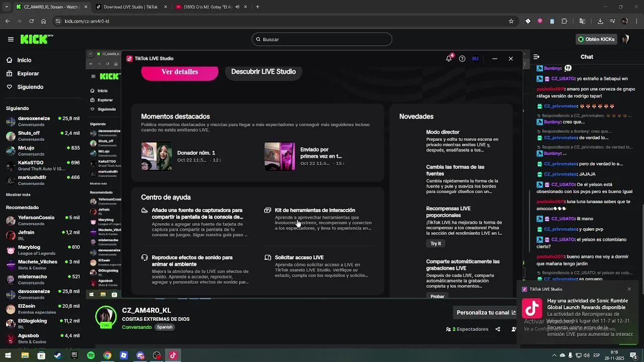Open misternacho recommended channel

point(43,279)
